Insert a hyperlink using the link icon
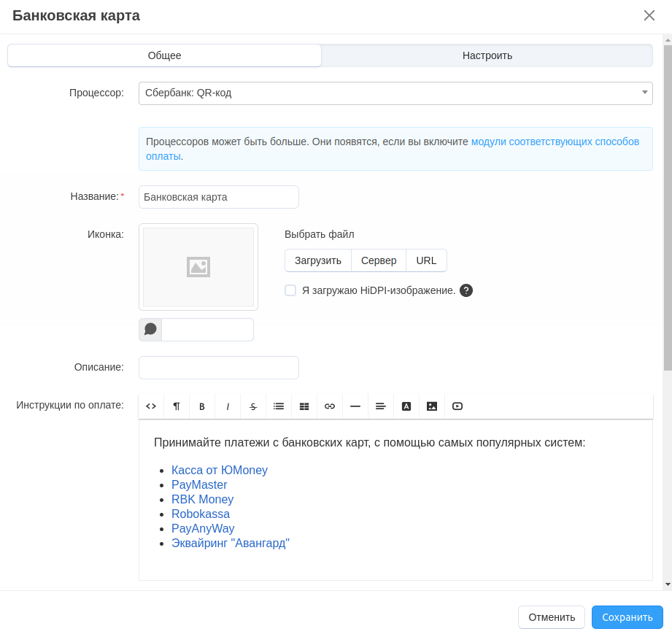 (330, 406)
